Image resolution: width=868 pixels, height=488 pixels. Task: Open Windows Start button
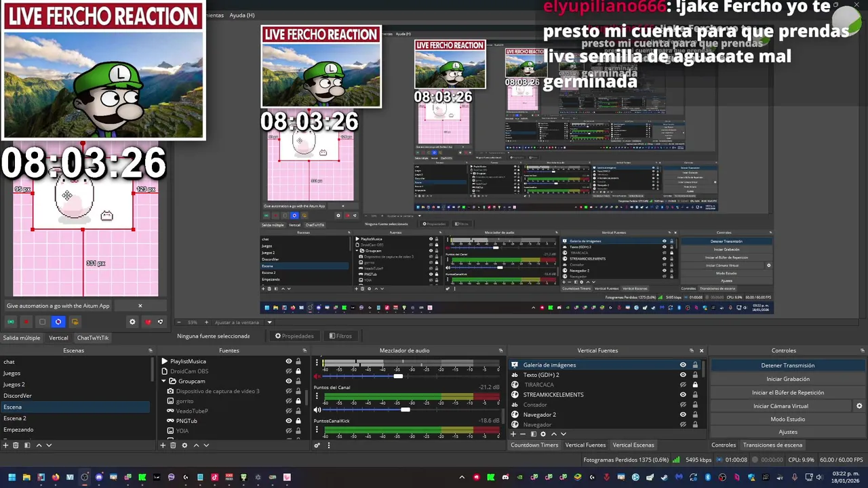coord(11,477)
